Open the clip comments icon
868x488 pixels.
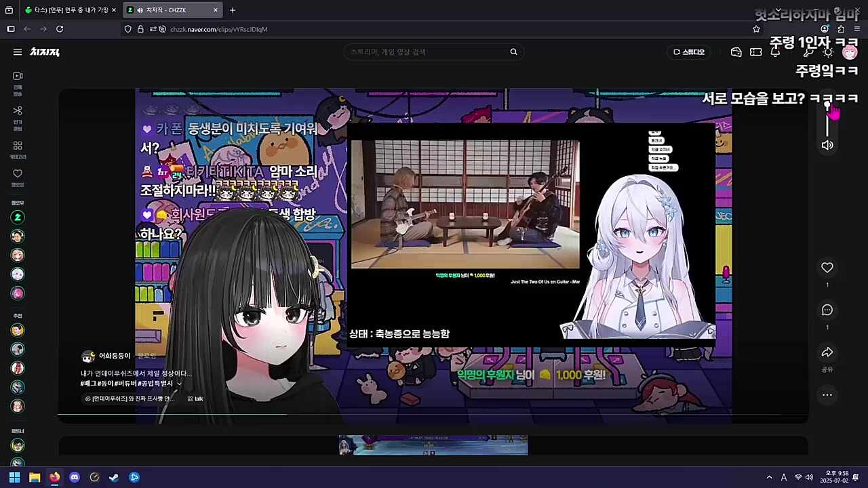click(827, 310)
